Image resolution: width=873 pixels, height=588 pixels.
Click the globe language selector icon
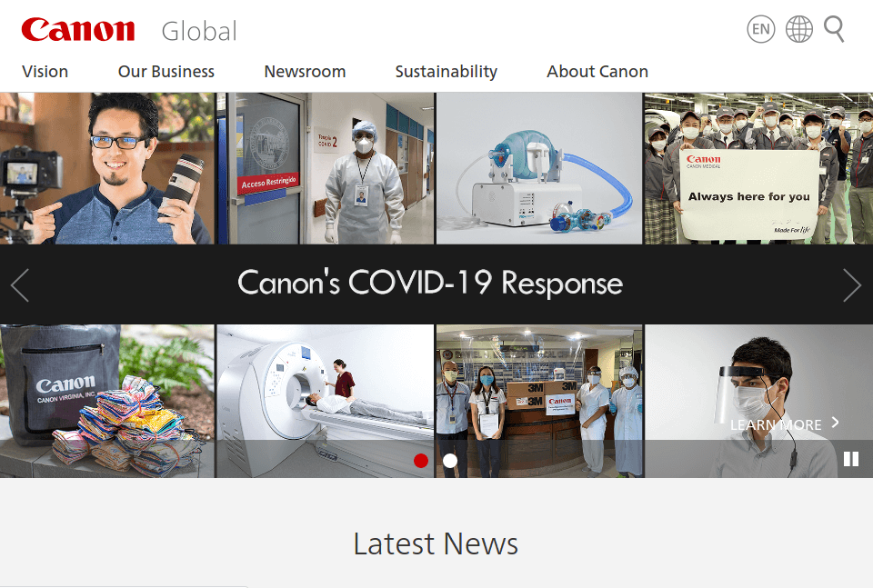[x=798, y=28]
